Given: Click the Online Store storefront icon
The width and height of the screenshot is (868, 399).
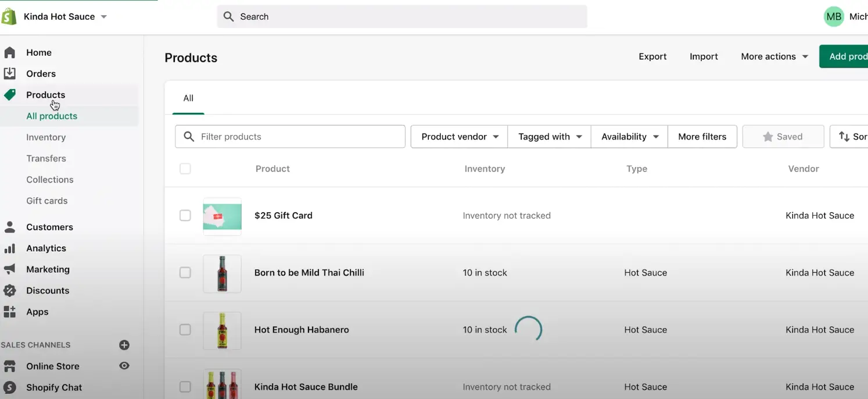Looking at the screenshot, I should coord(9,366).
